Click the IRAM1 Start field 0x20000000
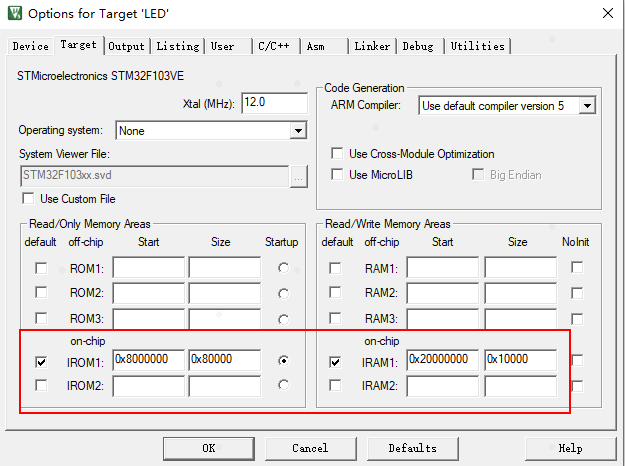 pos(442,360)
